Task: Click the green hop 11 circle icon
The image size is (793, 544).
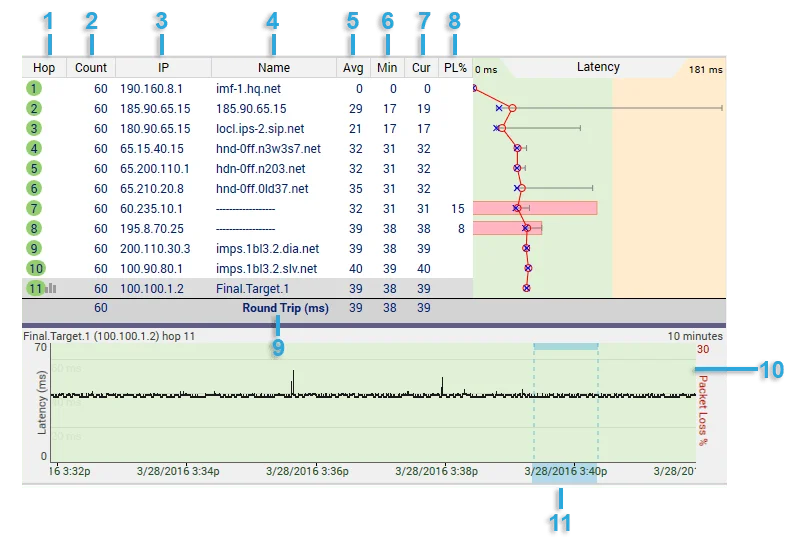Action: (x=35, y=289)
